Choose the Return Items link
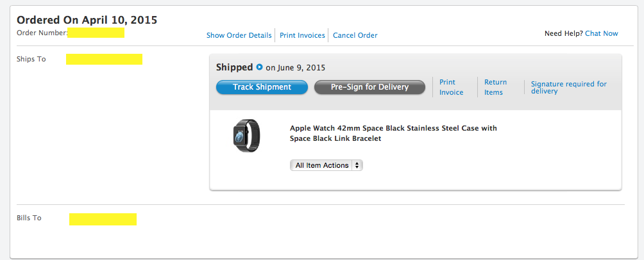Viewport: 644px width, 260px height. coord(495,87)
